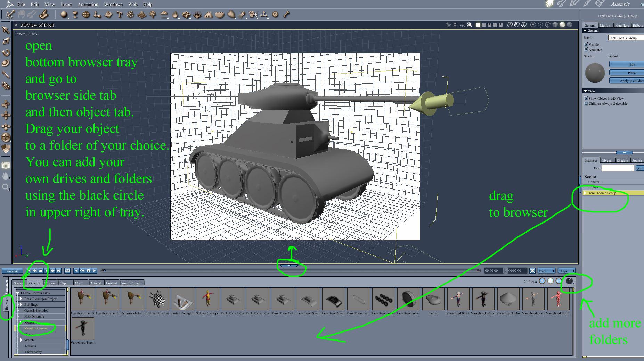This screenshot has height=361, width=644.
Task: Open the Texture room brush icon
Action: [x=587, y=3]
